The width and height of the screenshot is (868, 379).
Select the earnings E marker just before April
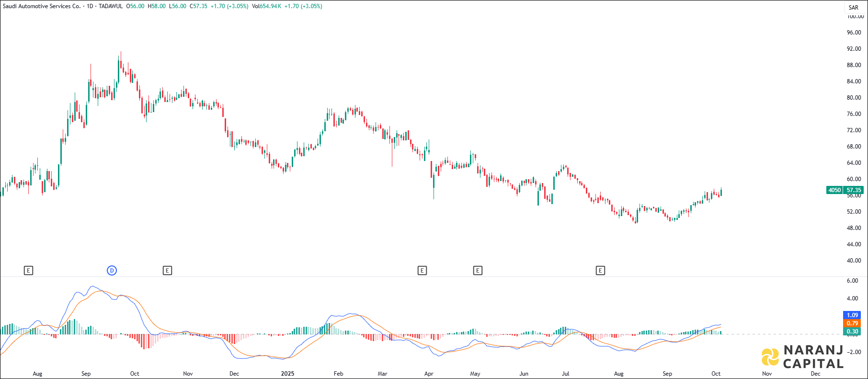click(x=422, y=271)
